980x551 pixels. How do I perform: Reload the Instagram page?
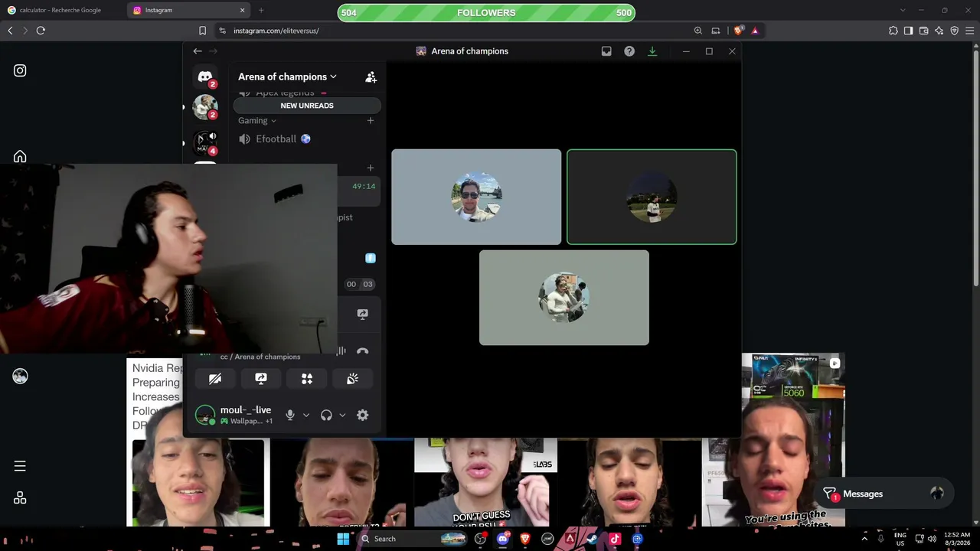[x=41, y=31]
